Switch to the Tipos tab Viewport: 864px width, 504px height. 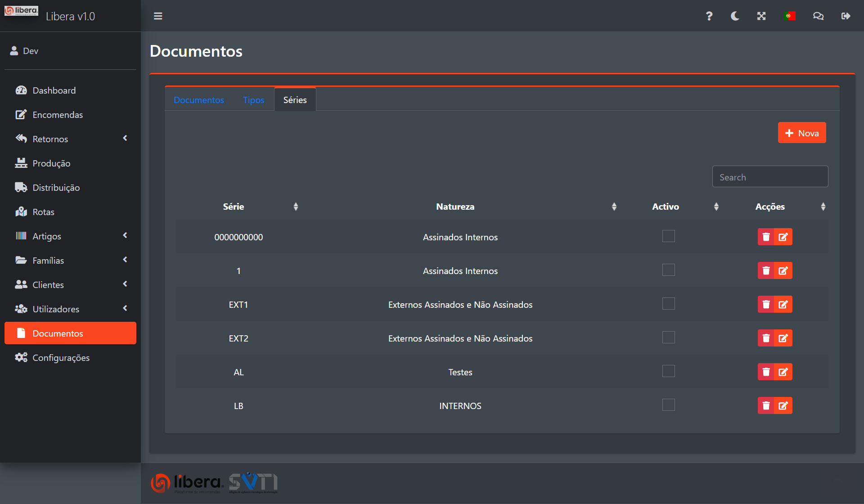(253, 100)
